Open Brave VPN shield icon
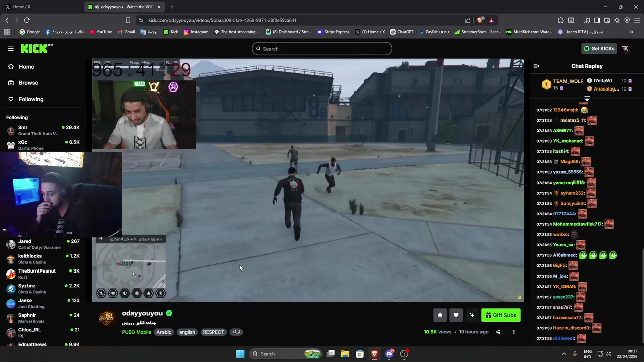Screen dimensions: 644x362 (x=627, y=20)
